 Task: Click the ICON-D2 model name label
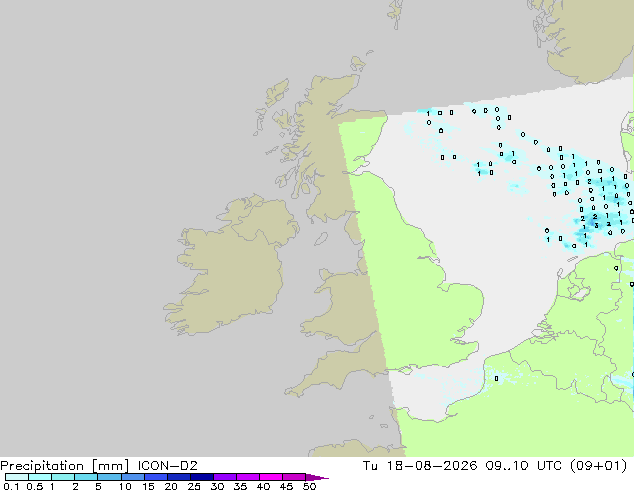tap(167, 466)
